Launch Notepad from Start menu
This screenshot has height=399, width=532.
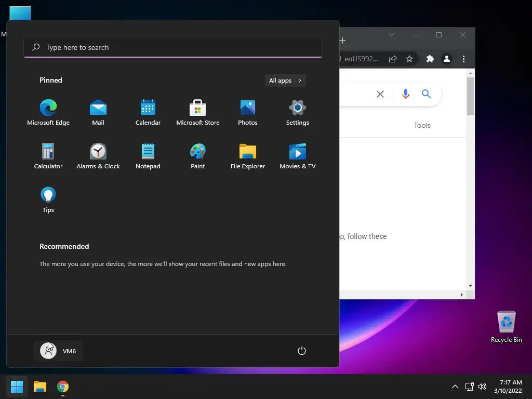[x=148, y=156]
